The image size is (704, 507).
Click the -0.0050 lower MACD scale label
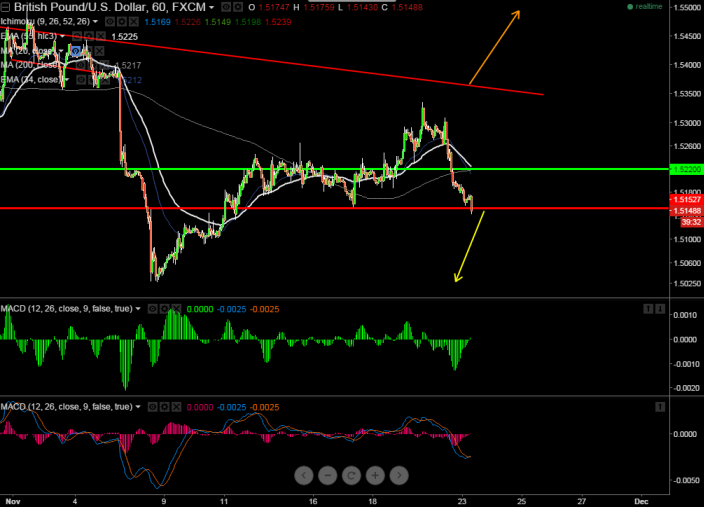(685, 481)
